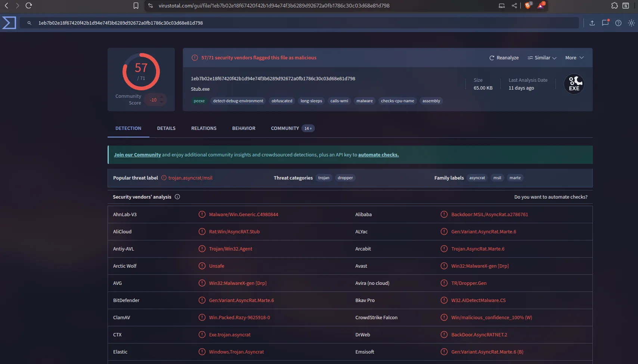638x364 pixels.
Task: Click the hash search input field
Action: pyautogui.click(x=299, y=23)
